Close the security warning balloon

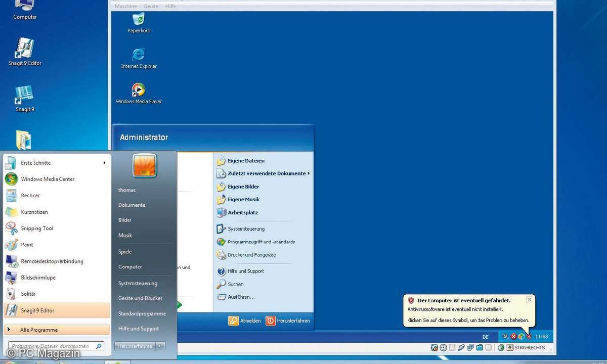[529, 300]
